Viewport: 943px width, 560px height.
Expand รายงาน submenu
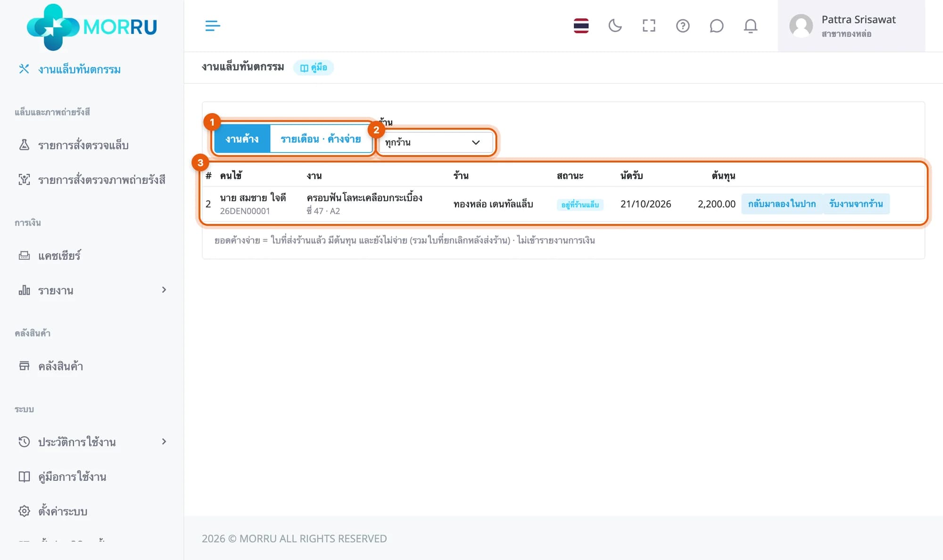92,290
